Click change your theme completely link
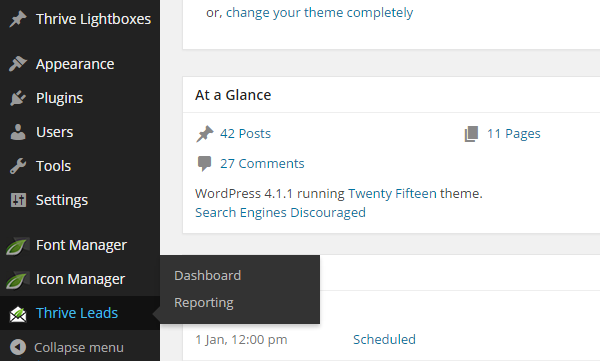 coord(320,13)
